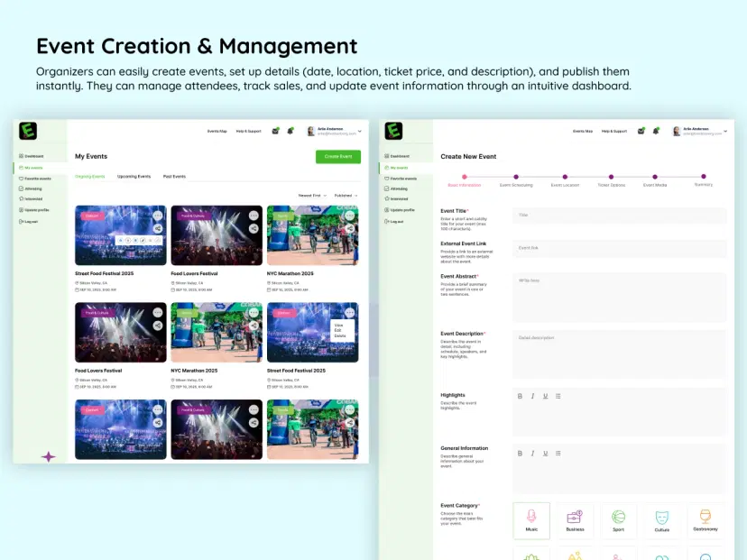Screen dimensions: 747x560
Task: Switch to the Past Events tab
Action: click(x=173, y=176)
